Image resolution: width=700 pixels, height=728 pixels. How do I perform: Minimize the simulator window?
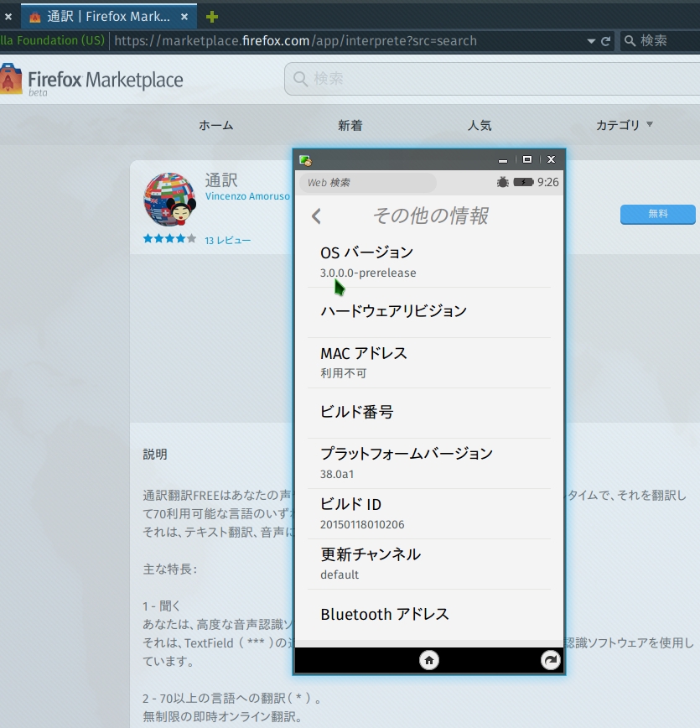tap(503, 160)
